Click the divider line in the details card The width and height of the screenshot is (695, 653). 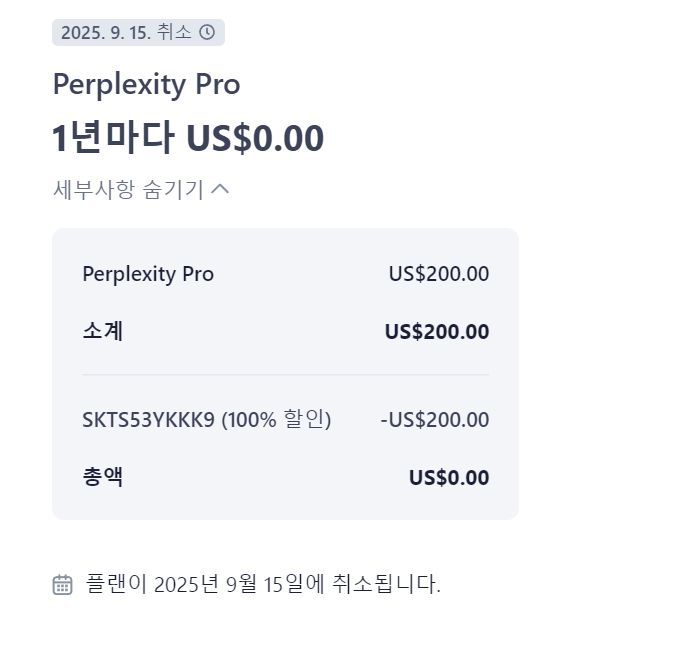tap(285, 375)
